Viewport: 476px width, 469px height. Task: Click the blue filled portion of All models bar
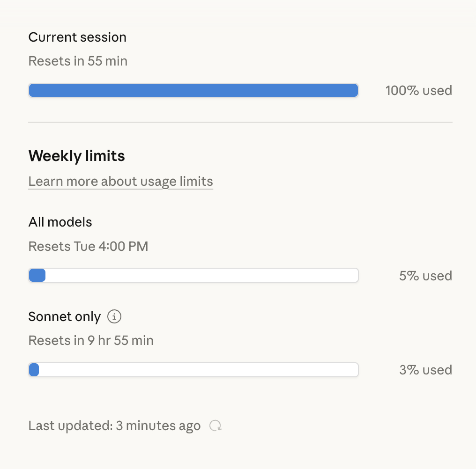[x=37, y=276]
